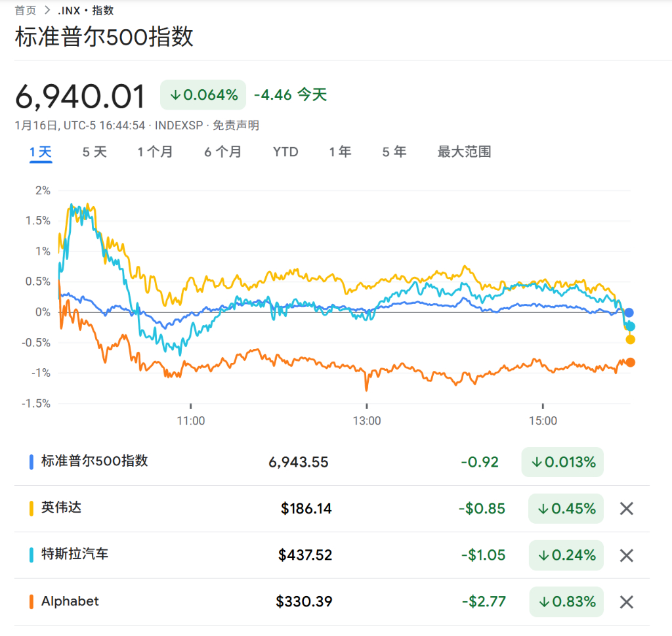Click the 特斯拉汽车 0.24% decline badge
This screenshot has width=672, height=636.
tap(566, 555)
